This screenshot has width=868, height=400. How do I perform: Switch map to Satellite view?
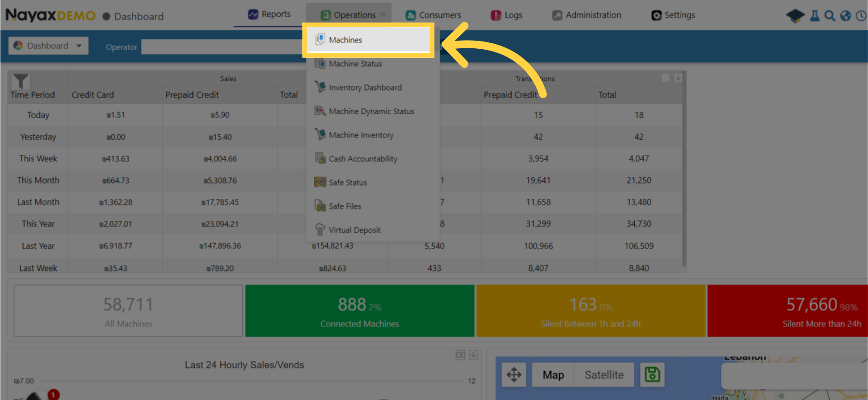tap(604, 375)
